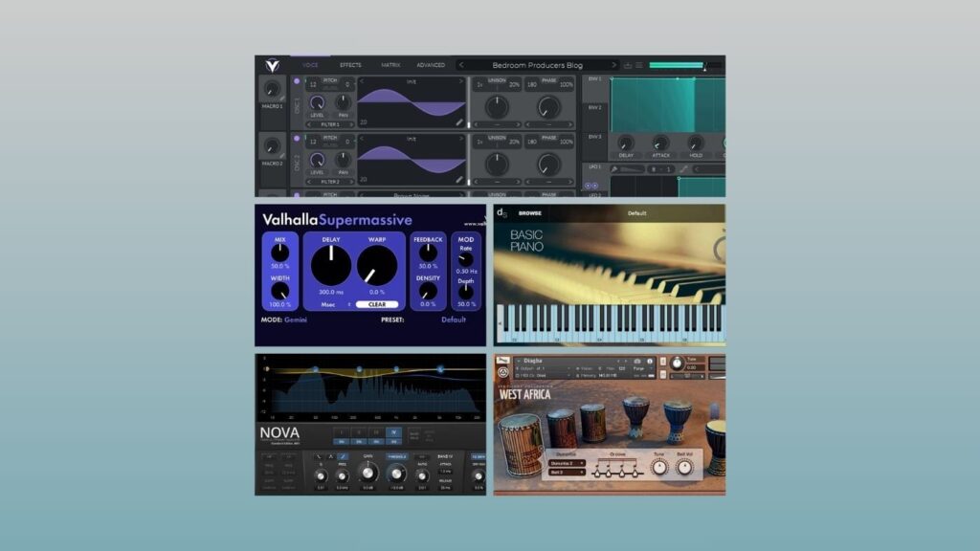This screenshot has width=980, height=551.
Task: Select NOVA band IV button
Action: pos(393,432)
